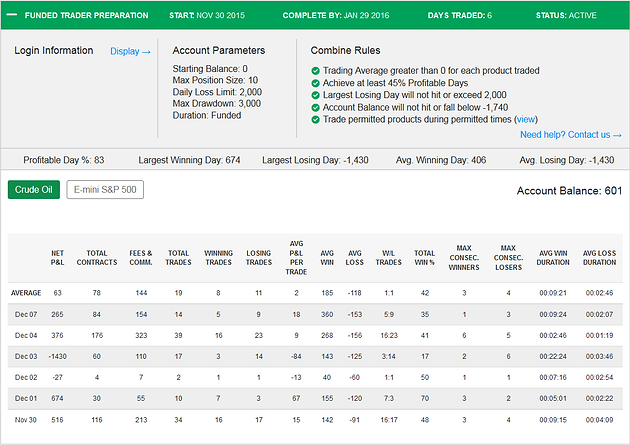
Task: Click the STATUS: ACTIVE header text
Action: (566, 15)
